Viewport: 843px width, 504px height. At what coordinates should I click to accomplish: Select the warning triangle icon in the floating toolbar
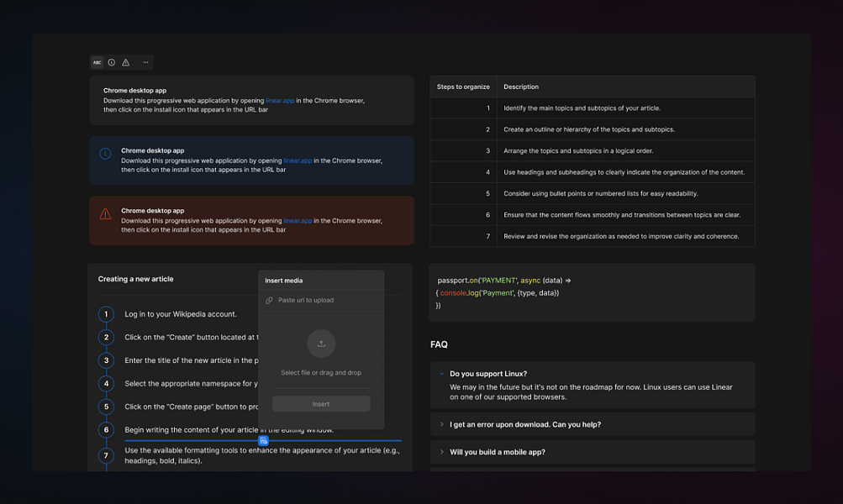[x=125, y=61]
